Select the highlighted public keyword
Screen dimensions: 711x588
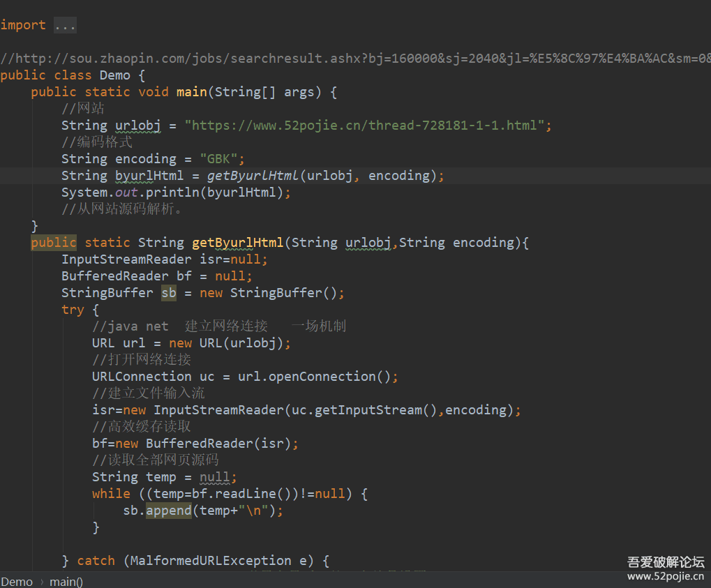click(x=53, y=242)
